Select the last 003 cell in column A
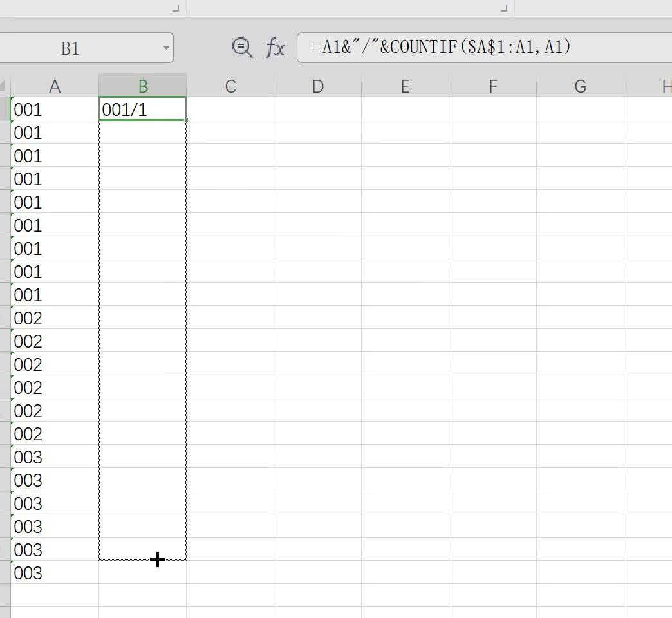This screenshot has width=672, height=618. coord(55,572)
